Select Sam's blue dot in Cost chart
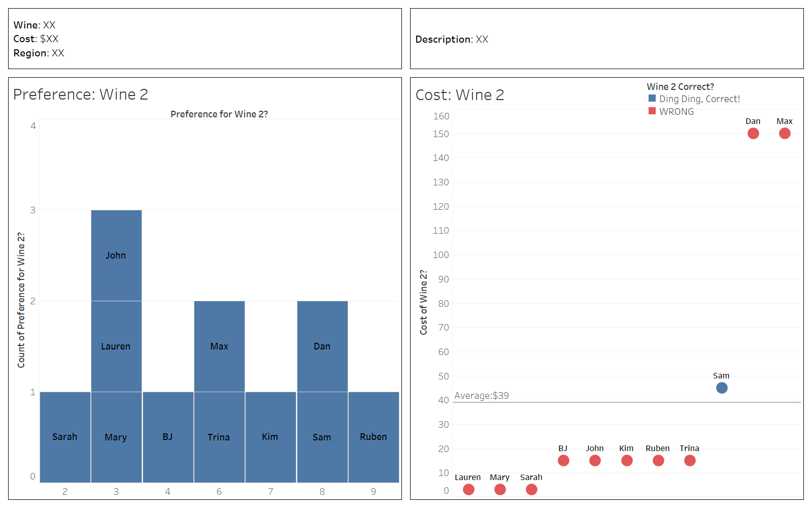 tap(722, 388)
